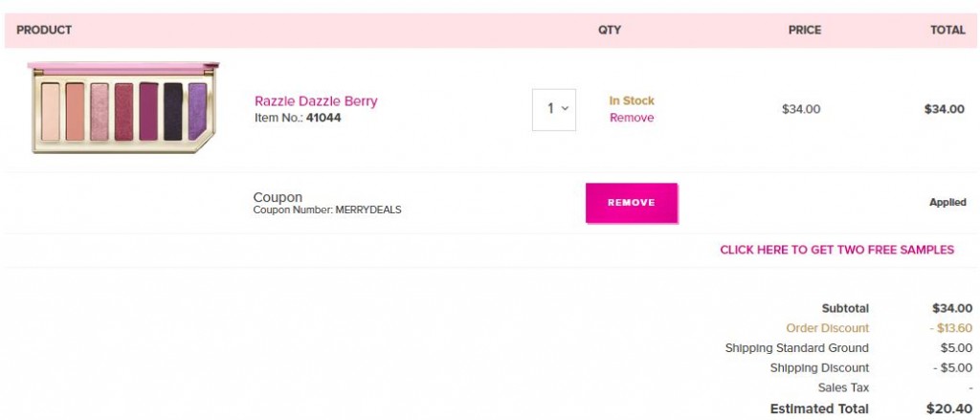Image resolution: width=980 pixels, height=420 pixels.
Task: Open the quantity dropdown showing 1
Action: click(x=554, y=110)
